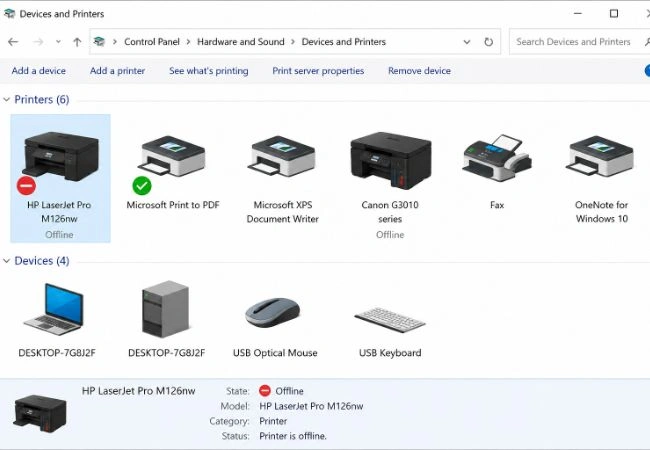
Task: Select the USB Optical Mouse icon
Action: click(272, 312)
